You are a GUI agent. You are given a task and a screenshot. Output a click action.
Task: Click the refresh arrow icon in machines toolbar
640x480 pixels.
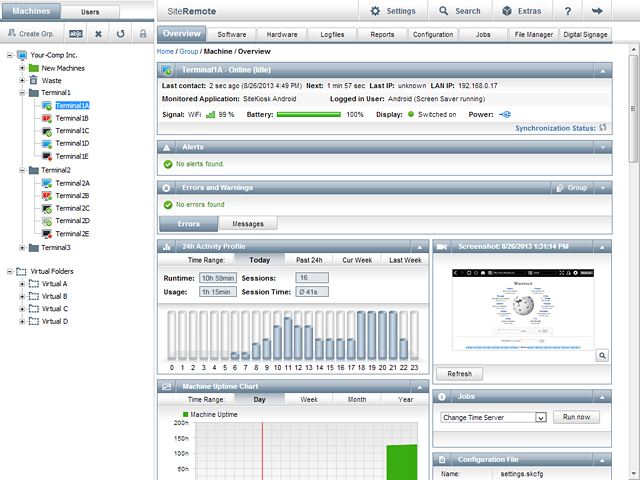[121, 33]
